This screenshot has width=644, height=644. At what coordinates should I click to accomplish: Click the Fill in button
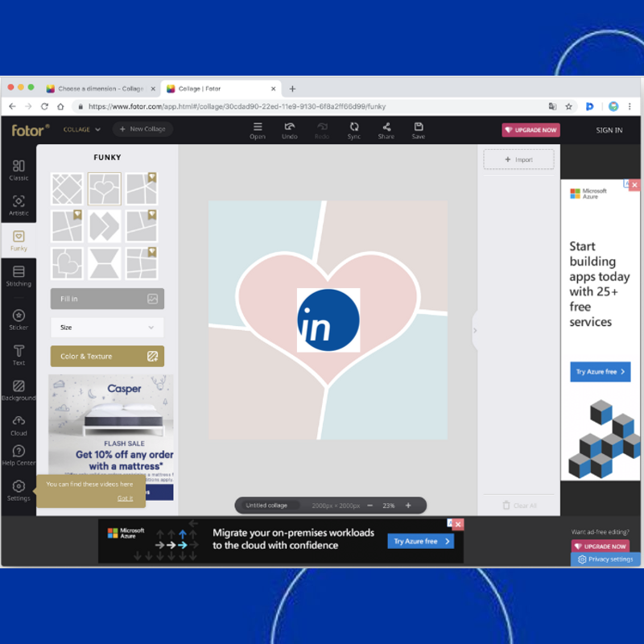coord(107,299)
